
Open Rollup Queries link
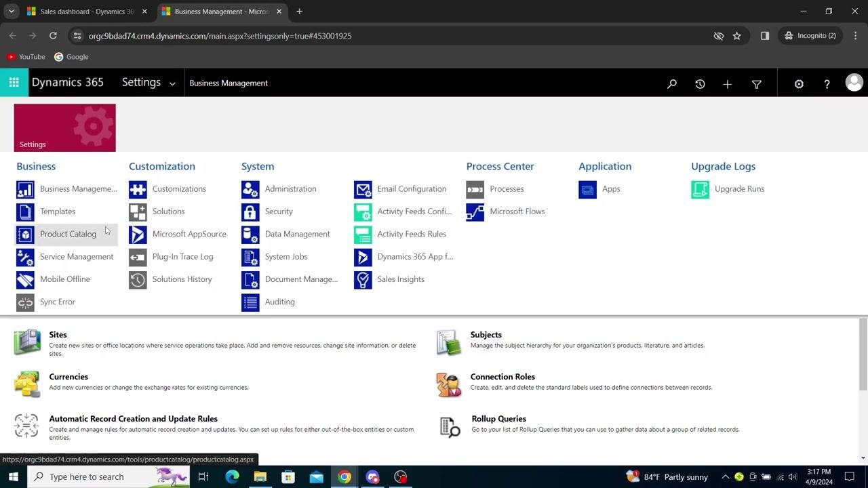click(499, 419)
